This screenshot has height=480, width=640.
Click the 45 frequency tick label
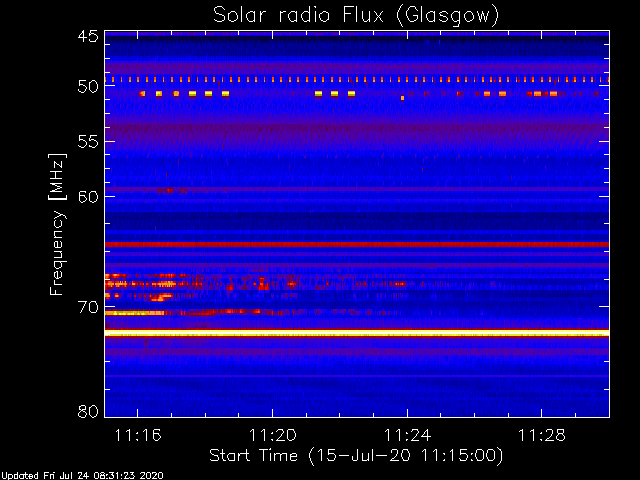tap(88, 37)
